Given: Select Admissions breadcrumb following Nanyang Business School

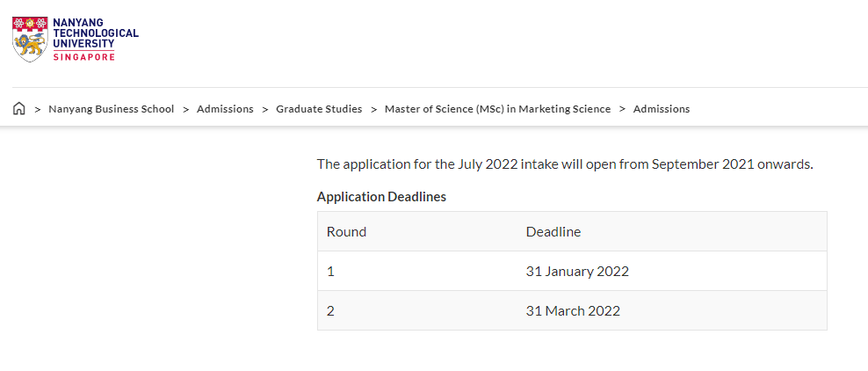Looking at the screenshot, I should (x=225, y=109).
